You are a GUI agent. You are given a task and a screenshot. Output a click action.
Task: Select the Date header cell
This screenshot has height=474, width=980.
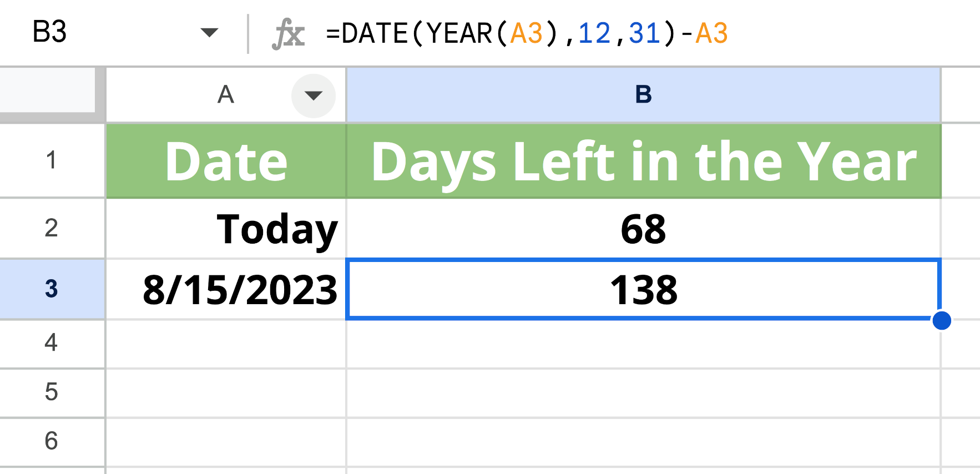[226, 161]
